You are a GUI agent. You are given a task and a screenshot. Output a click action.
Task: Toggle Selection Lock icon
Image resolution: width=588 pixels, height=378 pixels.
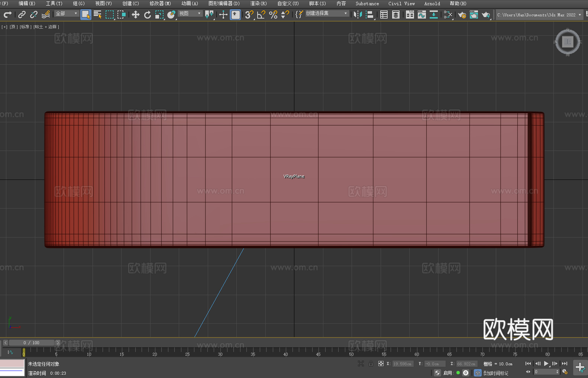[371, 364]
